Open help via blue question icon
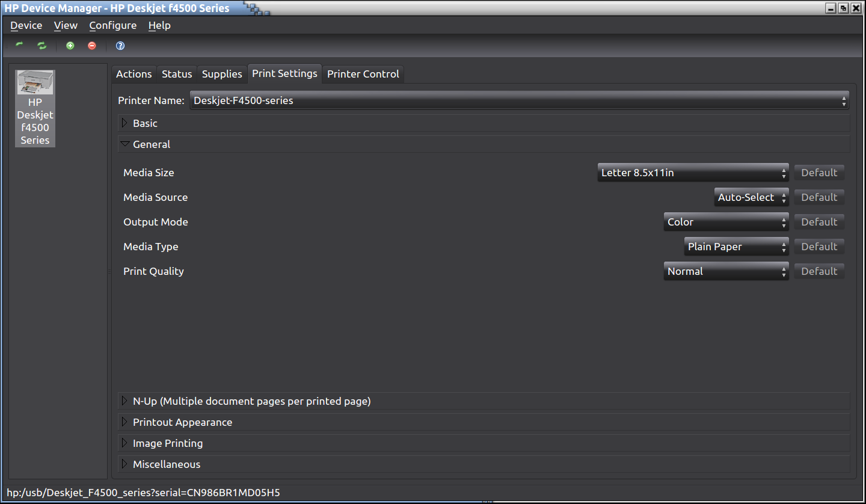Screen dimensions: 866x504 120,46
